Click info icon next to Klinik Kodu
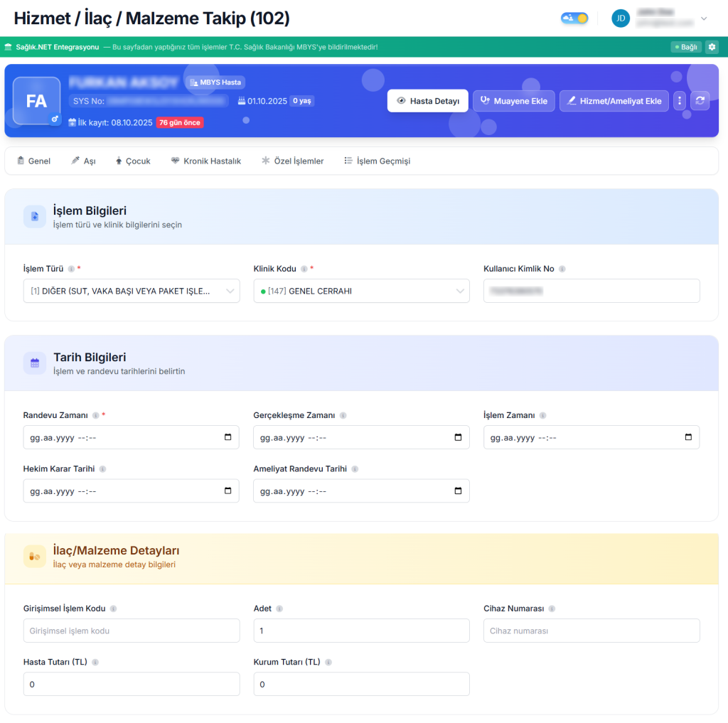This screenshot has height=723, width=728. click(304, 269)
